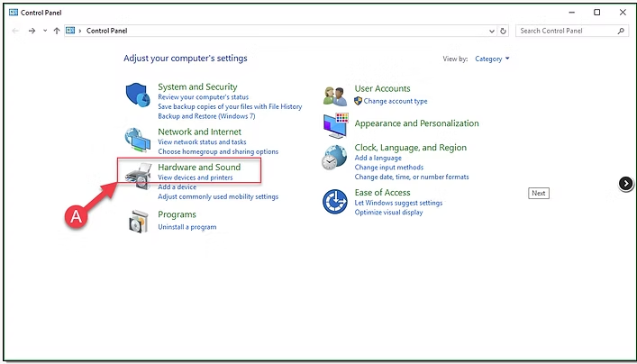Click the Clock, Language, and Region icon
Viewport: 637px width, 364px height.
coord(335,159)
